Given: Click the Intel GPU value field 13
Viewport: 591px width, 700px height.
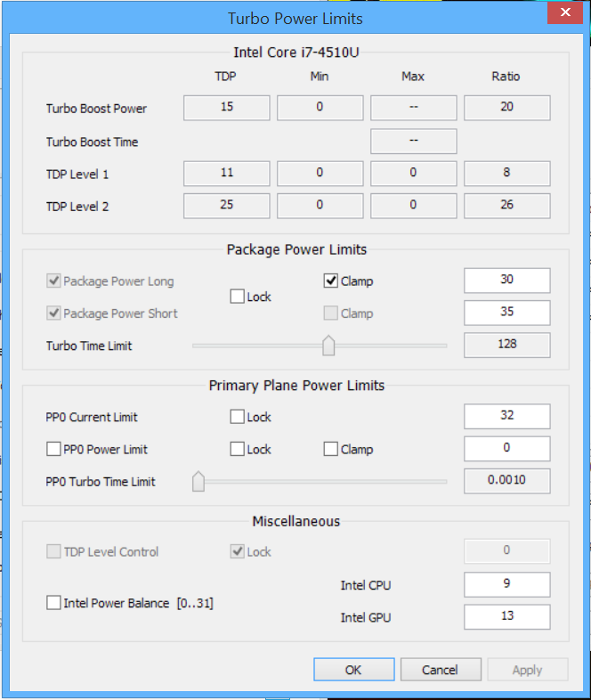Looking at the screenshot, I should click(x=507, y=617).
